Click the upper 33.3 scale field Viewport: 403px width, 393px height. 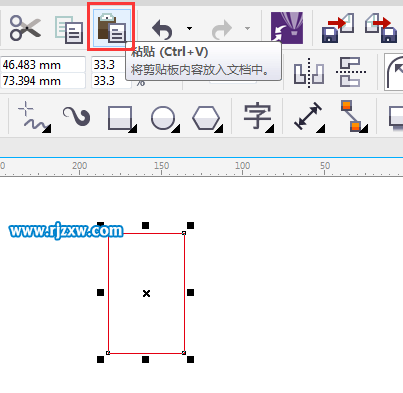pyautogui.click(x=111, y=64)
